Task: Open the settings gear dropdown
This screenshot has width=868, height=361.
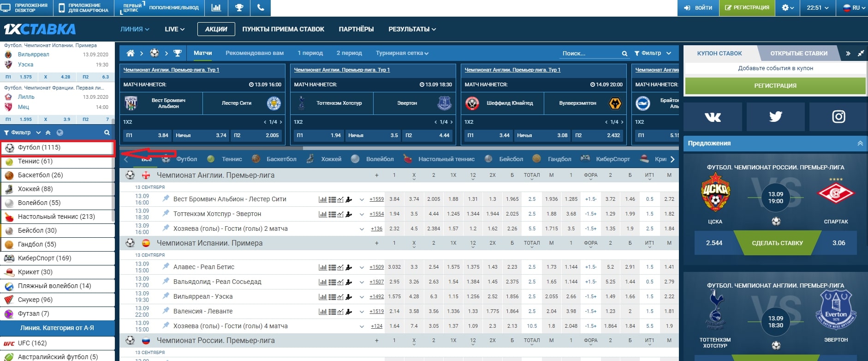Action: (x=788, y=8)
